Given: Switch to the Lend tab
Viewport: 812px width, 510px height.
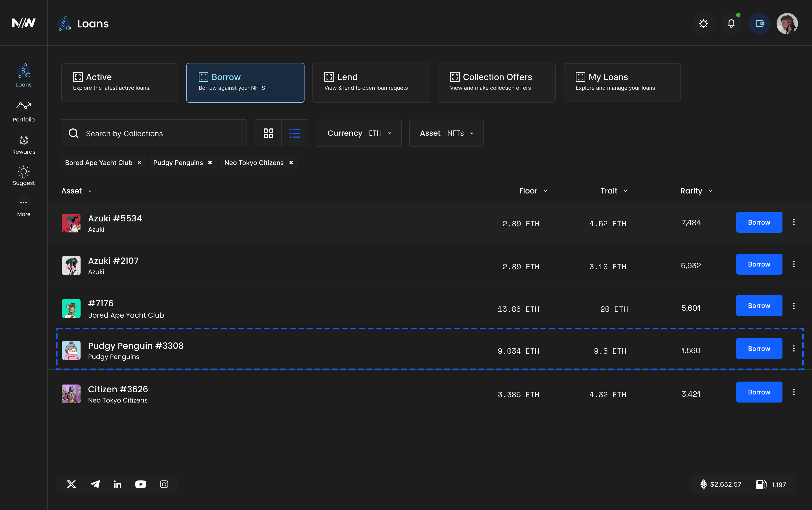Looking at the screenshot, I should (371, 82).
